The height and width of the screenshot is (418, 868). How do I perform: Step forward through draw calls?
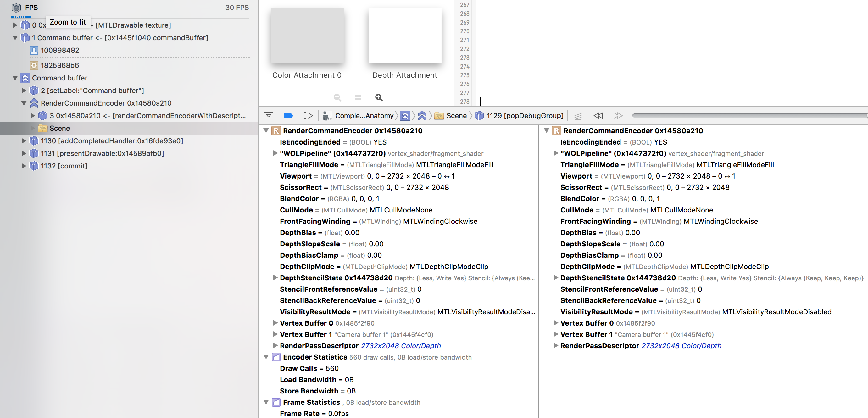[x=618, y=116]
